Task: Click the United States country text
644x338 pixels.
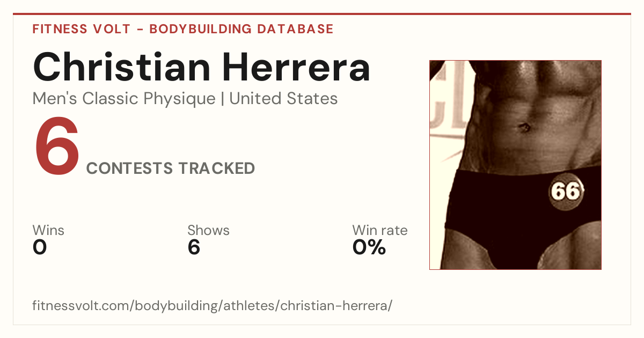Action: 283,99
